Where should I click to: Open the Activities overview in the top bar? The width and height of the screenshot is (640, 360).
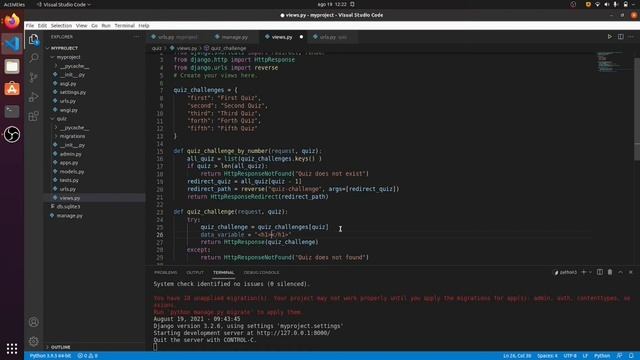(x=14, y=4)
